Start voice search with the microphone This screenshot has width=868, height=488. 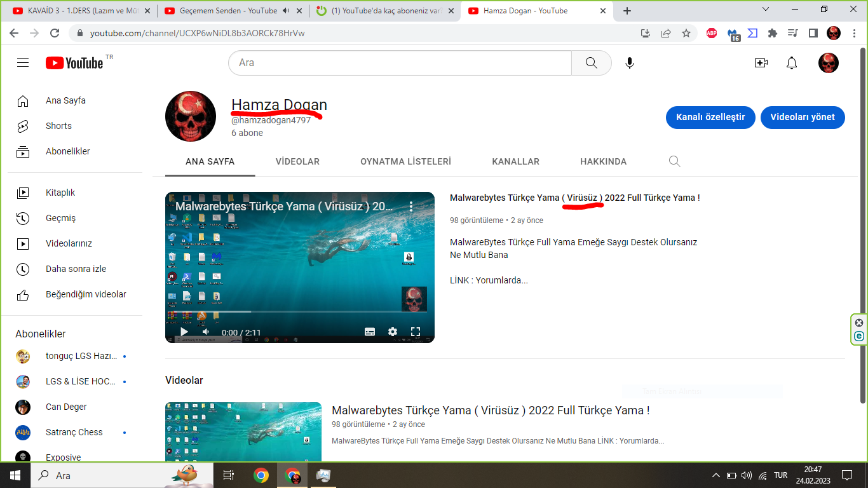630,63
